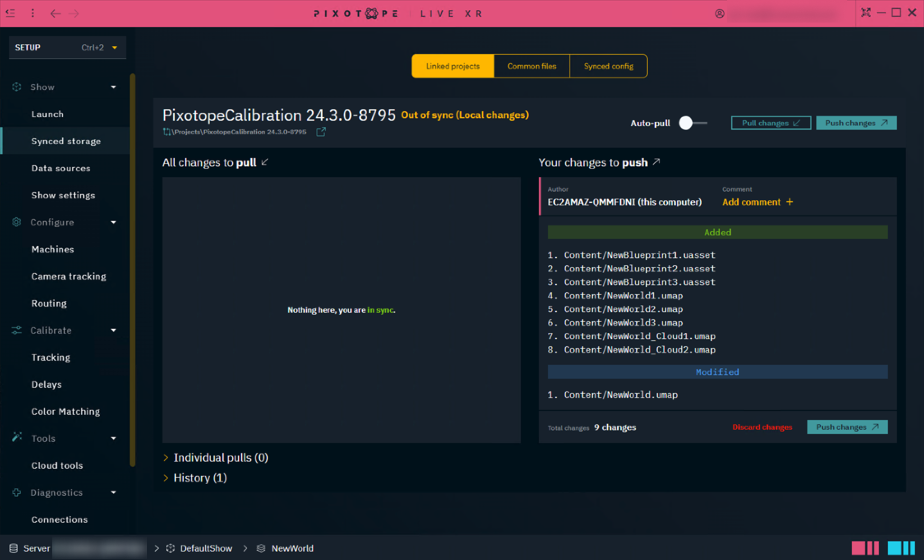Open Camera tracking in the sidebar
This screenshot has width=924, height=560.
coord(69,276)
